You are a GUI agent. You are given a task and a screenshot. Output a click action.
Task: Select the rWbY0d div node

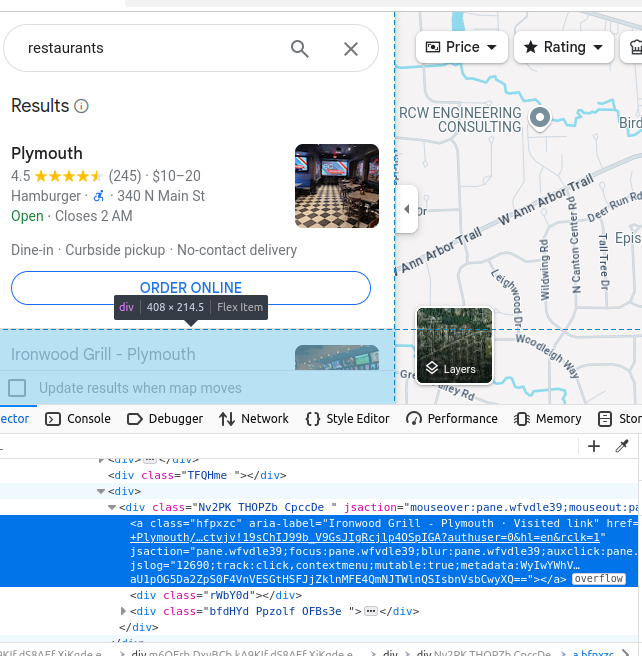click(x=216, y=595)
